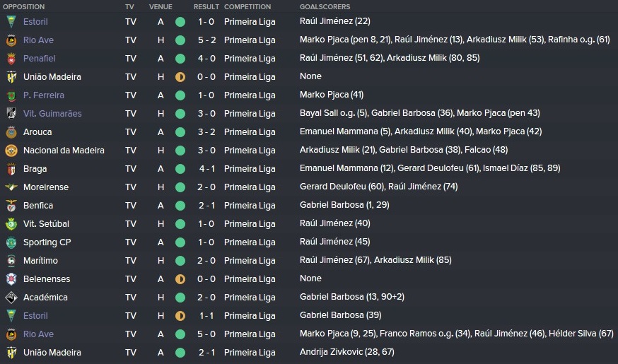Click the draw indicator for Belenenses match
Screen dimensions: 618x364
coord(180,279)
